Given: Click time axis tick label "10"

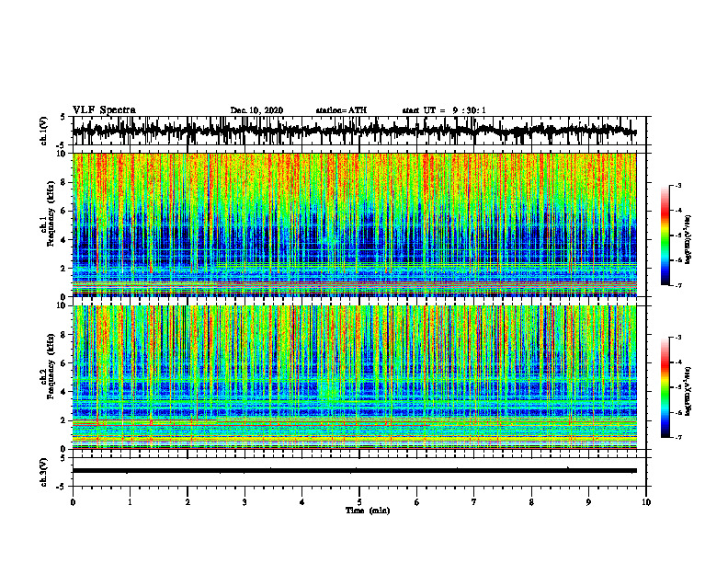Looking at the screenshot, I should [646, 502].
